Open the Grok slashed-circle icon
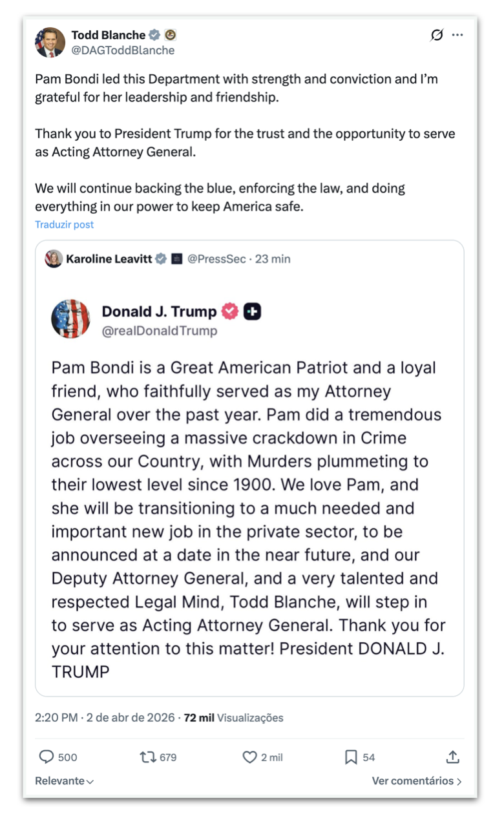Image resolution: width=504 pixels, height=818 pixels. click(437, 36)
